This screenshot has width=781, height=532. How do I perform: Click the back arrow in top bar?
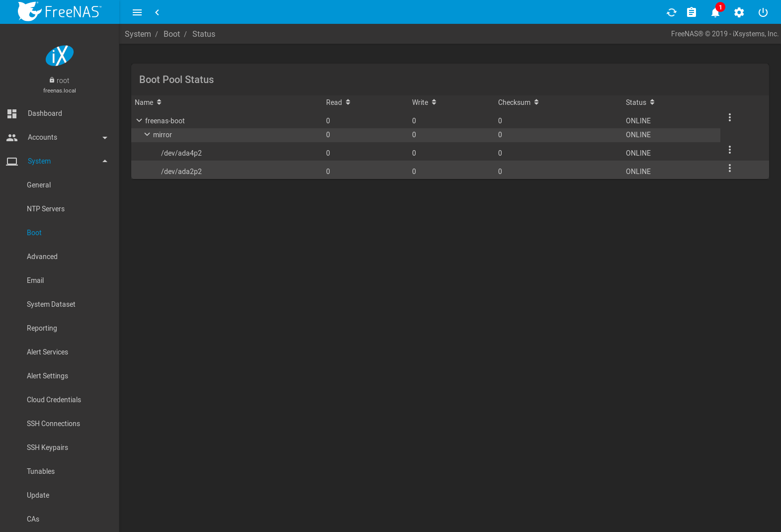coord(157,12)
